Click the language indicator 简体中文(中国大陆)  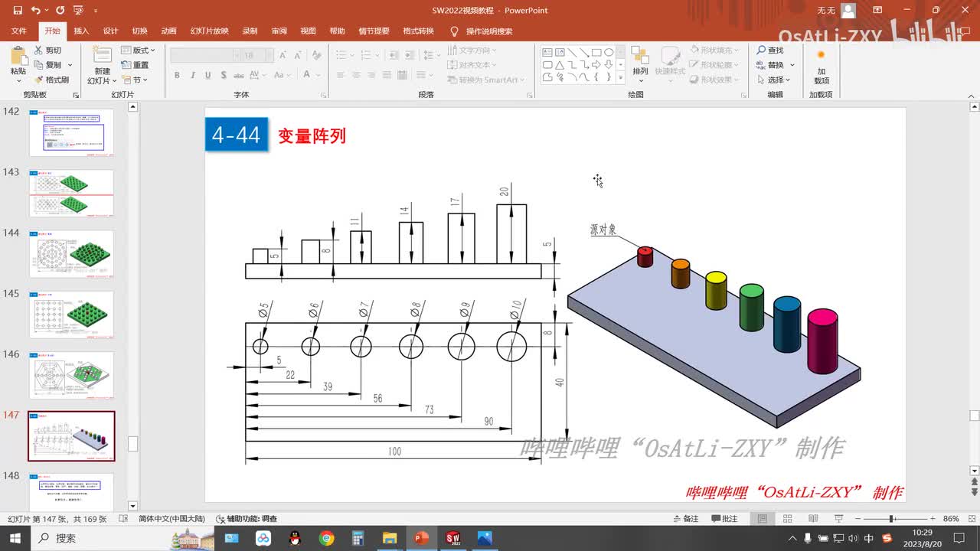click(171, 518)
